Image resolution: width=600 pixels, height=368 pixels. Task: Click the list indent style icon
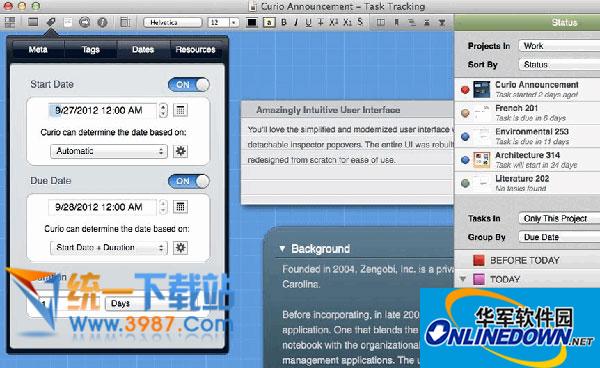[x=412, y=22]
